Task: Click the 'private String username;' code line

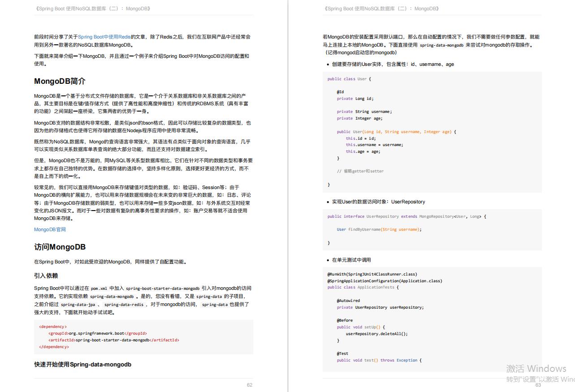Action: pyautogui.click(x=364, y=112)
